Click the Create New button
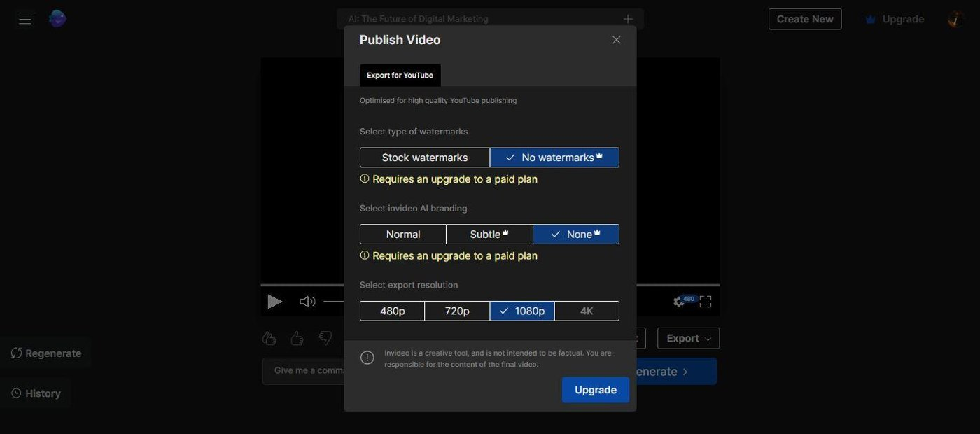Screen dimensions: 980x434 coord(804,19)
